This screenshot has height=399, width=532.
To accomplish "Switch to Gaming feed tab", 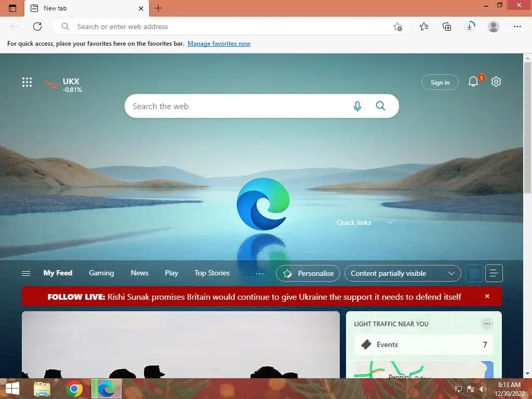I will [x=101, y=273].
